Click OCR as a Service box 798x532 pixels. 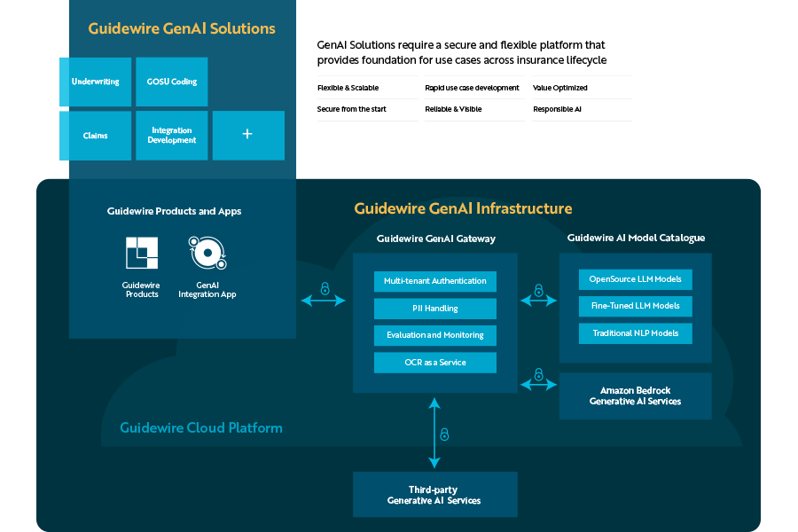pos(435,363)
